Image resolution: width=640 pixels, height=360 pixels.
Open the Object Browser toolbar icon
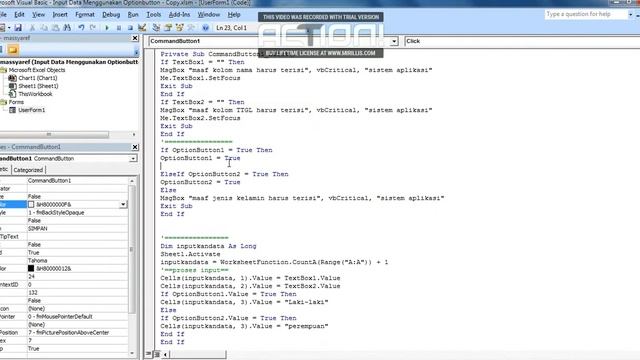click(x=180, y=28)
